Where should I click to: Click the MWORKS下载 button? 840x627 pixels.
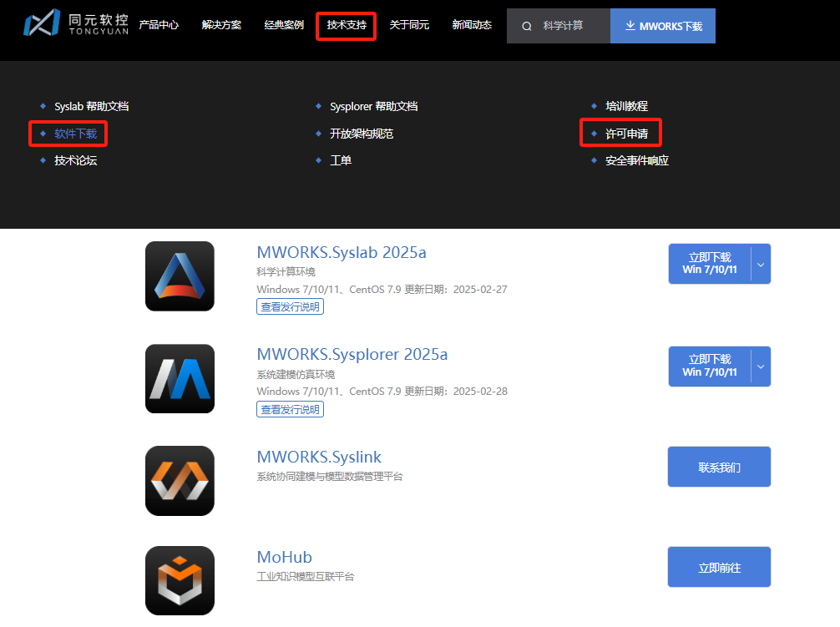[663, 26]
